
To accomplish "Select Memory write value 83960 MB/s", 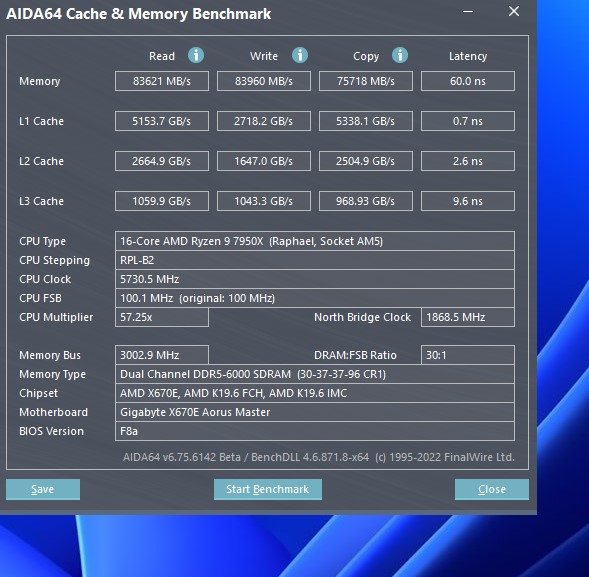I will coord(264,81).
